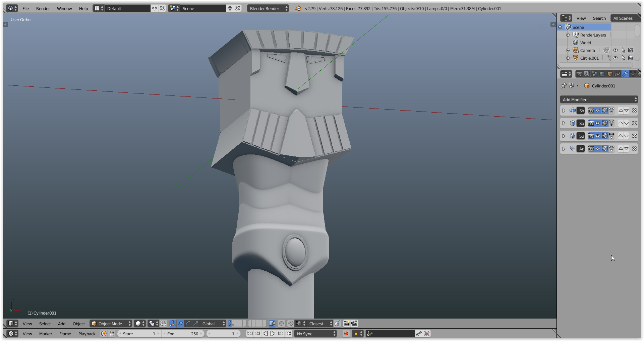Open the Object Constraints chain icon tab
Image resolution: width=644 pixels, height=341 pixels.
pyautogui.click(x=618, y=74)
